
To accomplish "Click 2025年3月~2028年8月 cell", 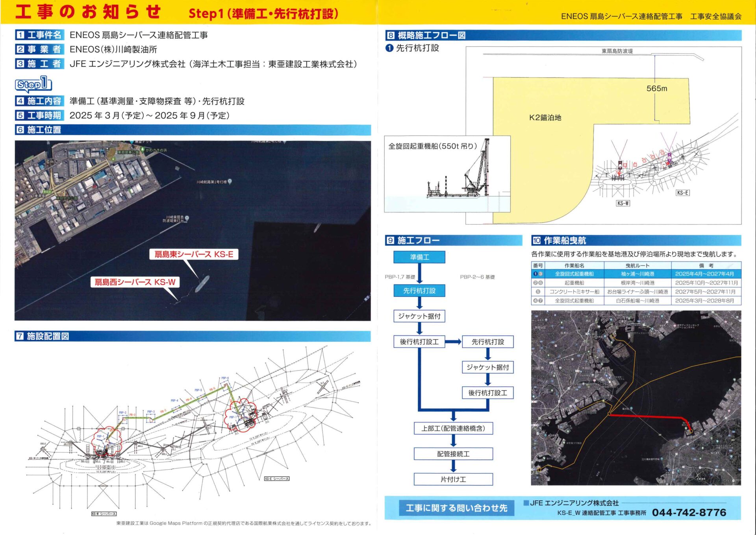I will (x=706, y=301).
